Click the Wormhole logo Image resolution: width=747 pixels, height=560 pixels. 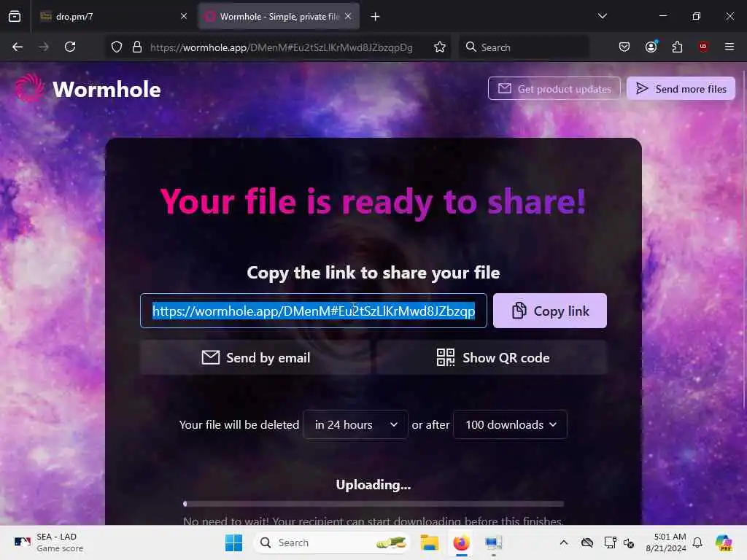coord(29,88)
